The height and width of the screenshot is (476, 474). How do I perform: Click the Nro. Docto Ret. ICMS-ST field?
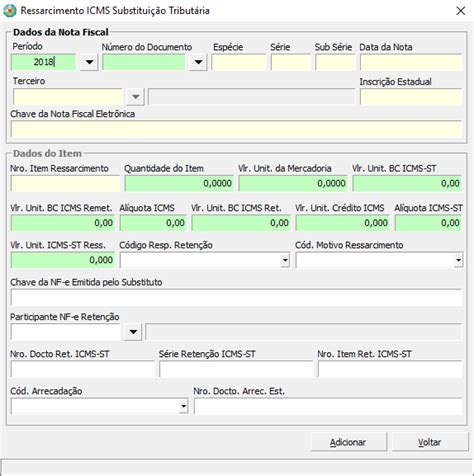click(x=82, y=369)
